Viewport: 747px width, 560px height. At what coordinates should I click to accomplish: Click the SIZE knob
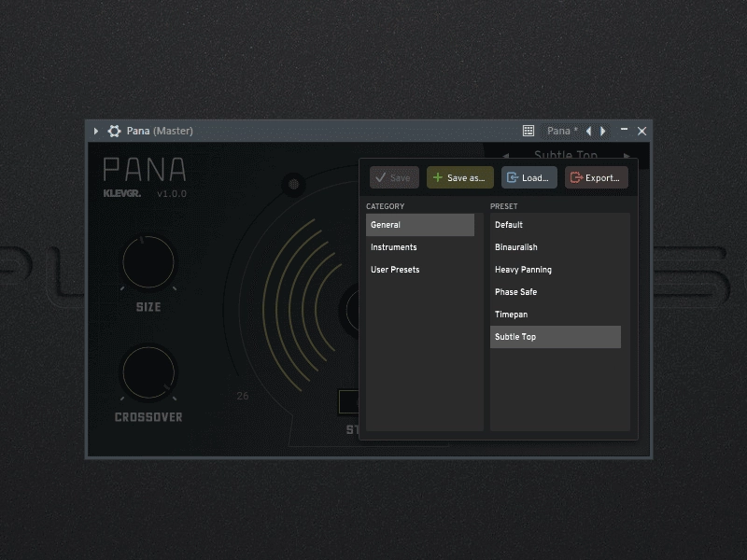[148, 262]
